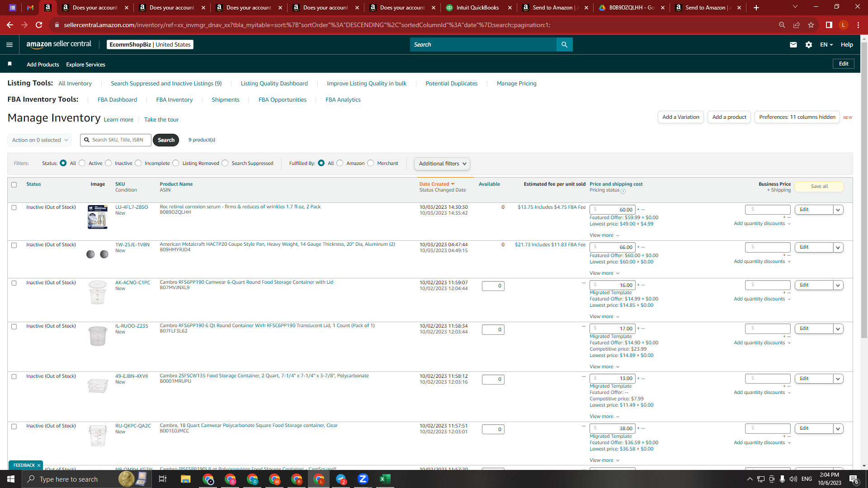Focus the Search SKU, Title, ISBN field
Image resolution: width=868 pixels, height=488 pixels.
click(x=116, y=140)
